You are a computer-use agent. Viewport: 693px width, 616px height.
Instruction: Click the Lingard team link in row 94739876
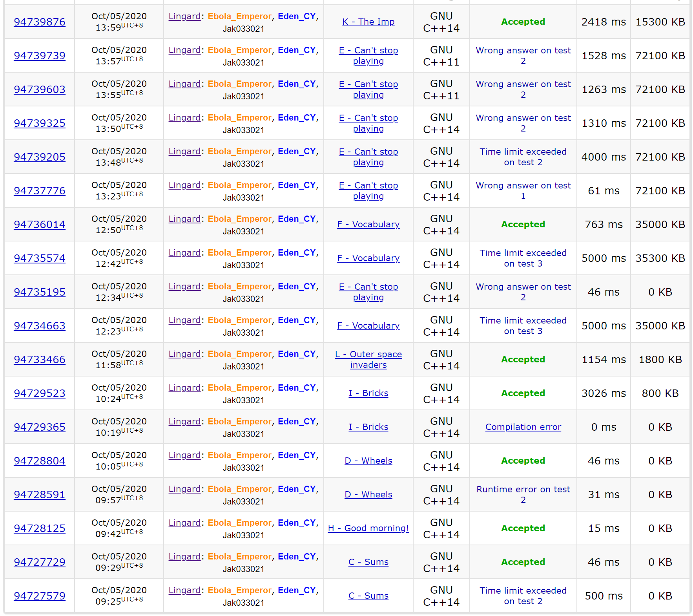point(184,16)
